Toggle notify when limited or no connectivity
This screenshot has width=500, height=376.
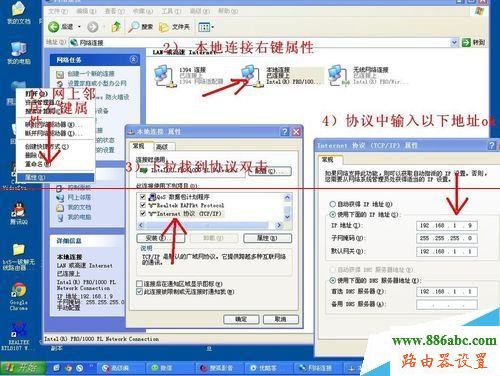140,292
